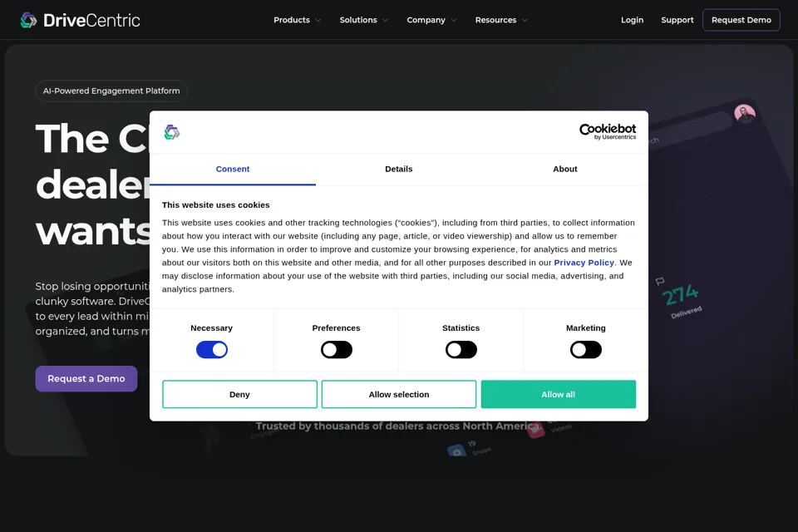Viewport: 798px width, 532px height.
Task: Click Request Demo in the header
Action: point(741,20)
